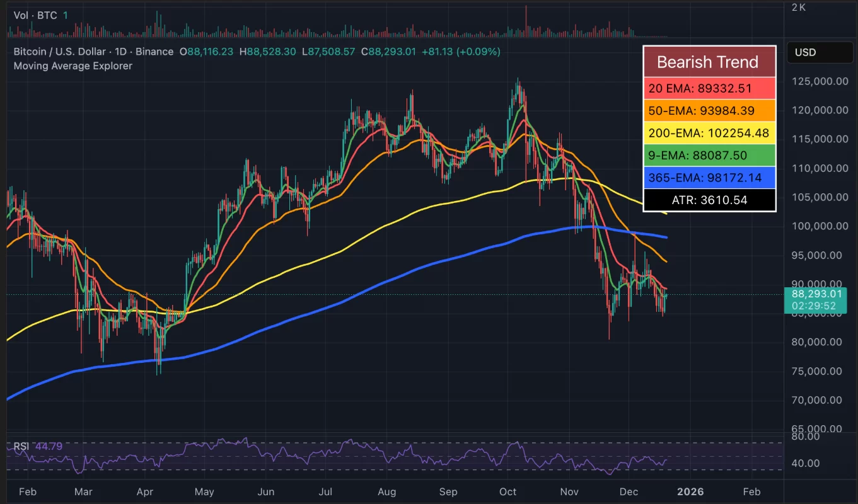Click the Bearish Trend header

pyautogui.click(x=709, y=62)
